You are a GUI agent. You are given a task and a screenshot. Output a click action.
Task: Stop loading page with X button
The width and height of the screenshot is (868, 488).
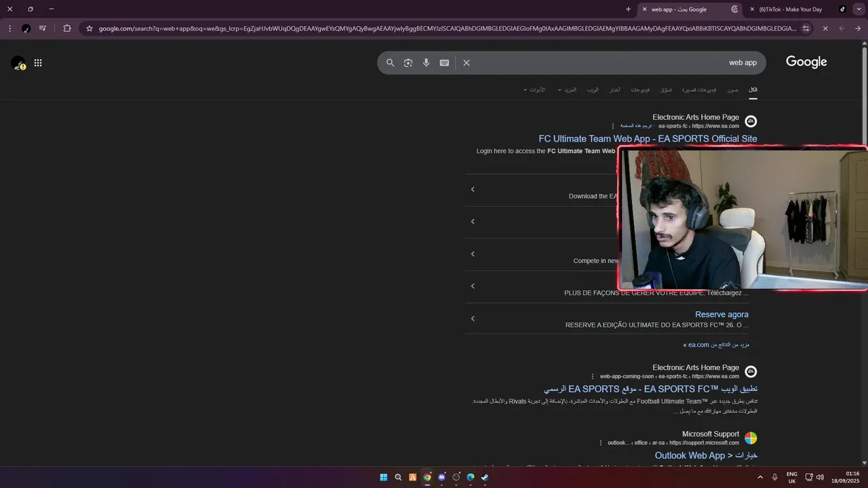tap(825, 28)
